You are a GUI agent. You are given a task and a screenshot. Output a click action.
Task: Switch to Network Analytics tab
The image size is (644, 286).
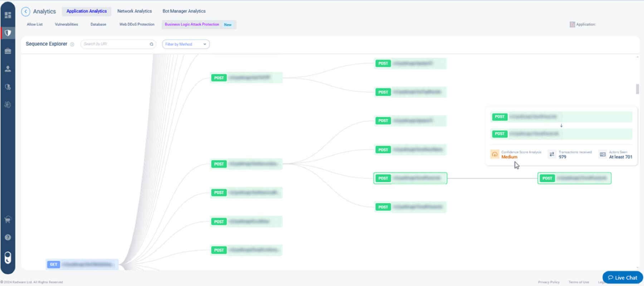pyautogui.click(x=135, y=11)
